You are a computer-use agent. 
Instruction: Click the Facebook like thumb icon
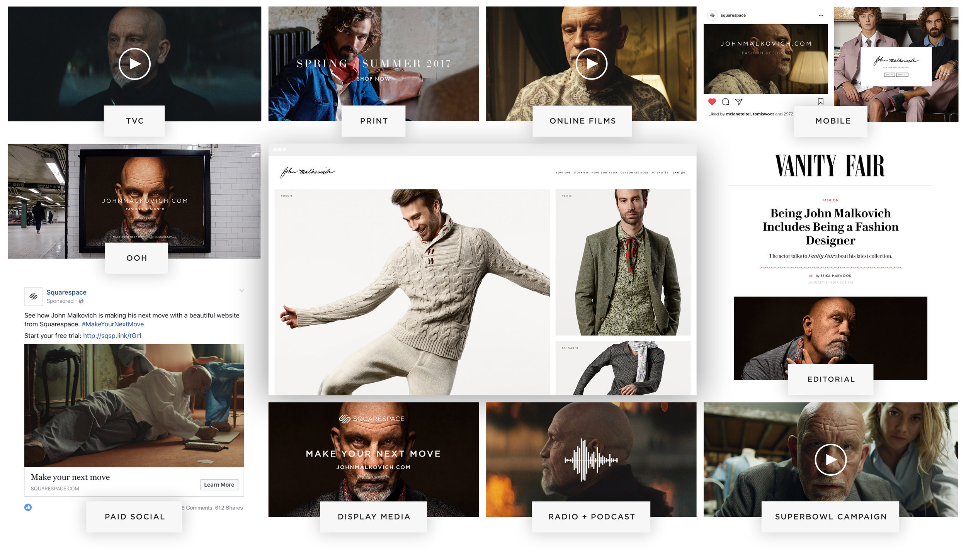tap(28, 507)
